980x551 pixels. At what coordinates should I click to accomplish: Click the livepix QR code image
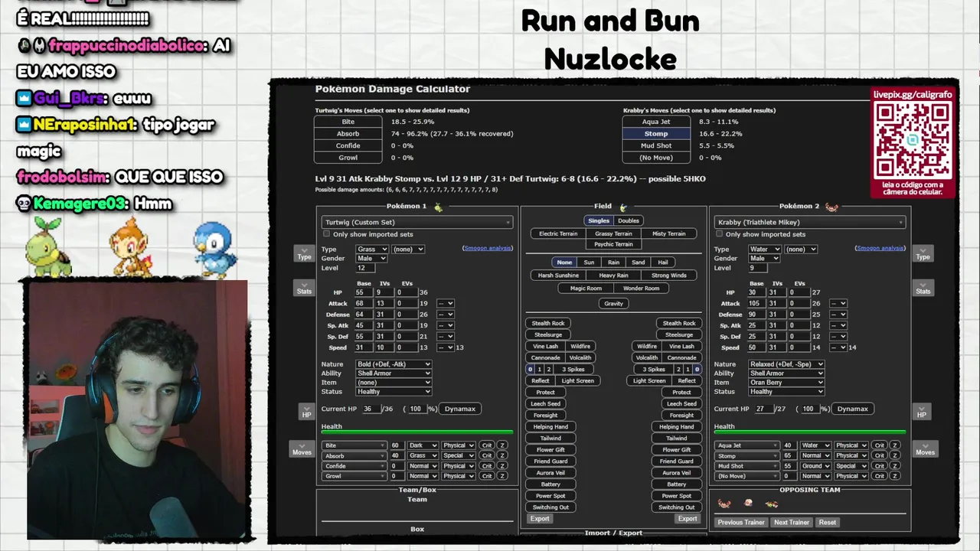pyautogui.click(x=913, y=140)
